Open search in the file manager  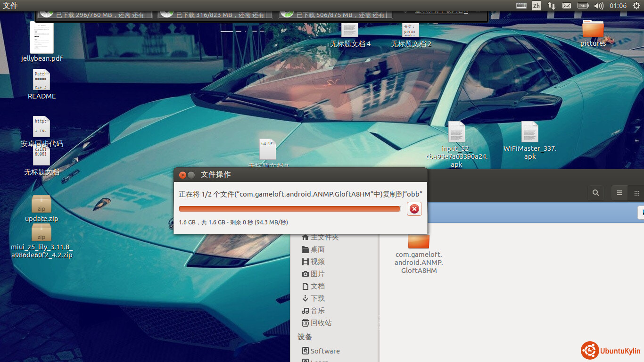pyautogui.click(x=596, y=193)
